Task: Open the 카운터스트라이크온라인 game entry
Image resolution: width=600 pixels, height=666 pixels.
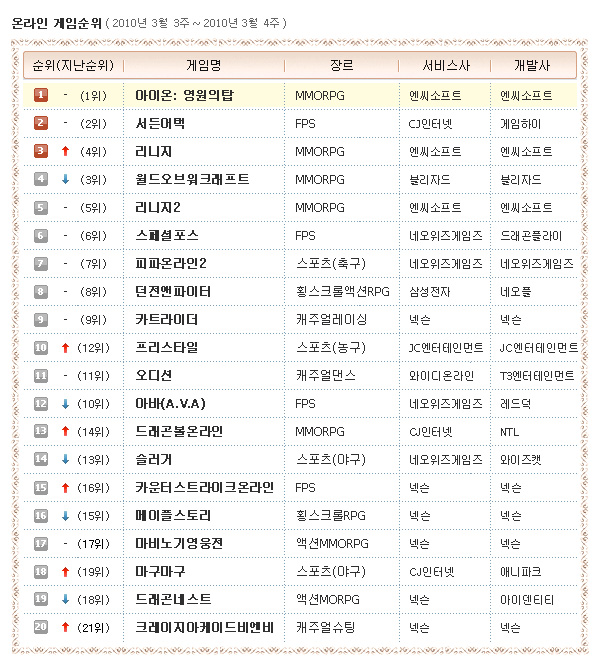Action: [204, 487]
